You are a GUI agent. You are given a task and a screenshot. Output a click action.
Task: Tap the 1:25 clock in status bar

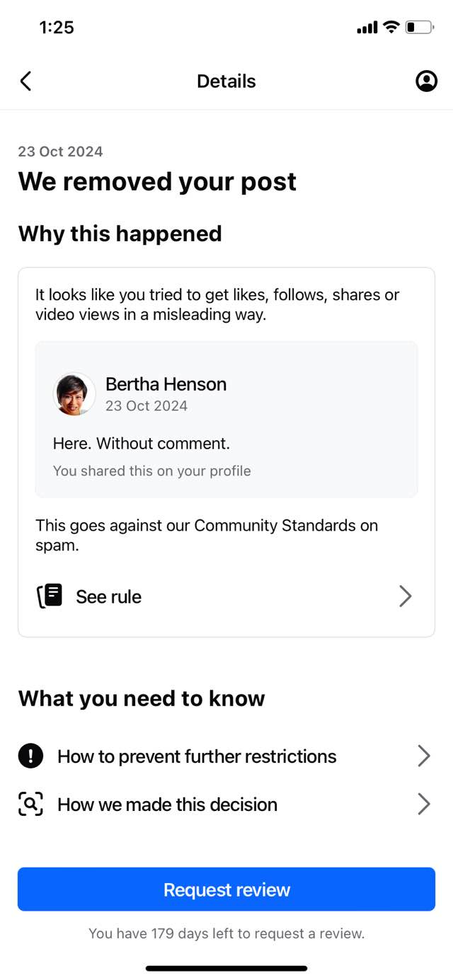click(57, 28)
